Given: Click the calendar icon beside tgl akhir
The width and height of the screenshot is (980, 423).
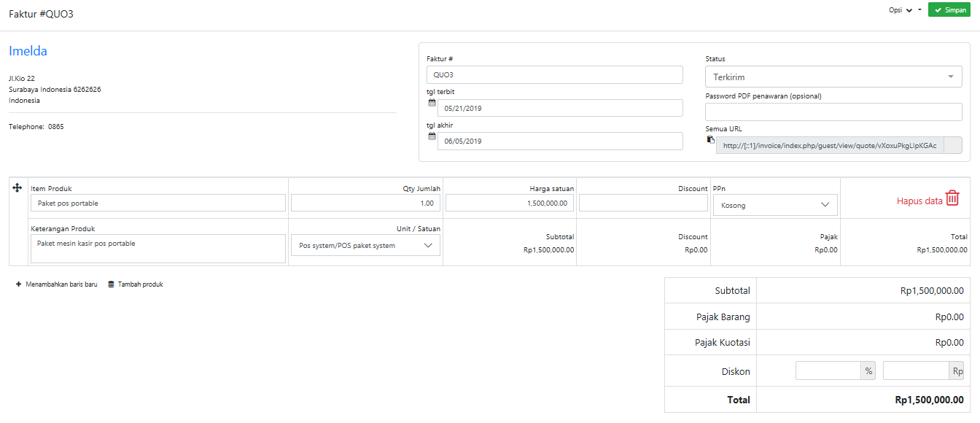Looking at the screenshot, I should 432,136.
